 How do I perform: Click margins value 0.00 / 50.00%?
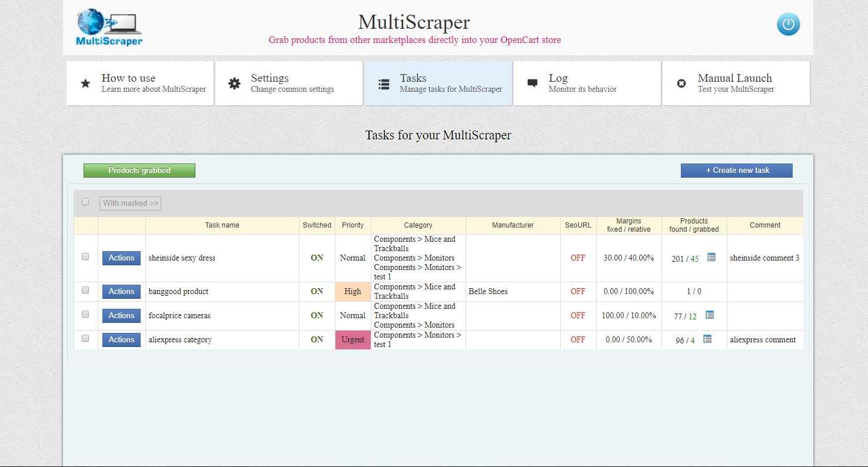point(628,339)
